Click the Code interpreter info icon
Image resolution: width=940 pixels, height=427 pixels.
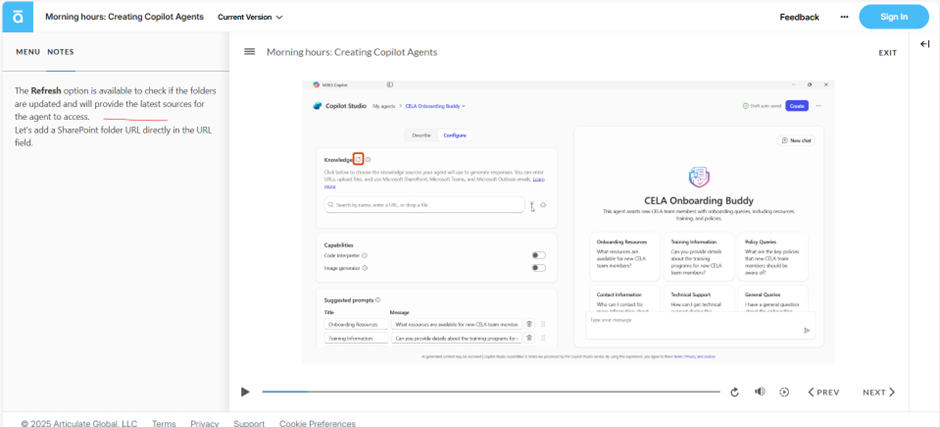pyautogui.click(x=364, y=255)
